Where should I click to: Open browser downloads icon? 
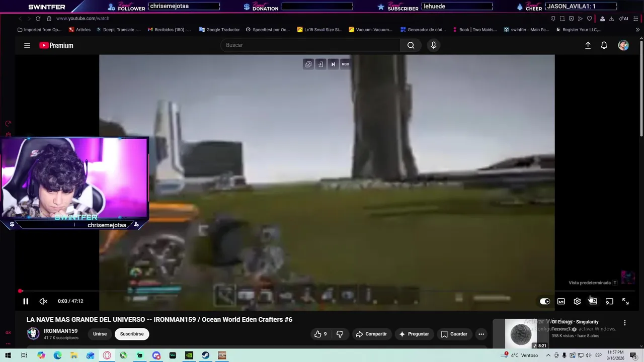[x=611, y=19]
